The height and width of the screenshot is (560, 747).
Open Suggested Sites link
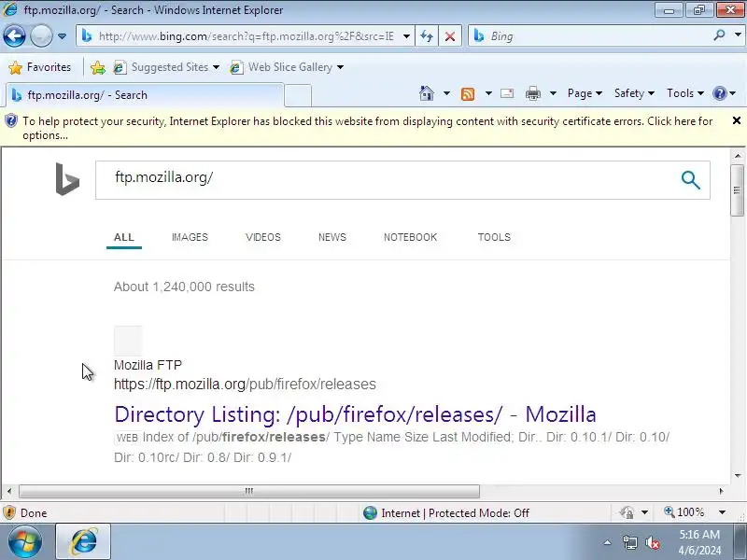165,67
